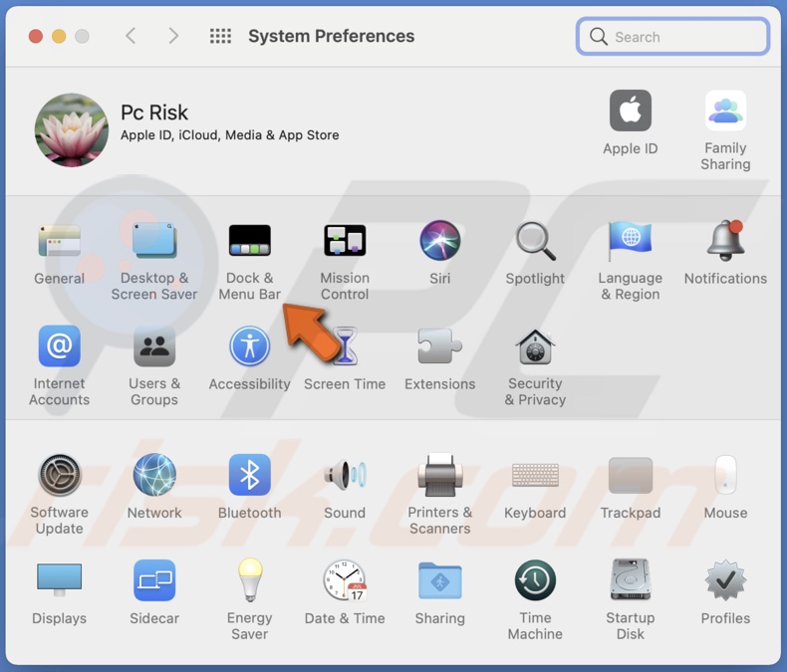Open Mission Control settings

(345, 241)
